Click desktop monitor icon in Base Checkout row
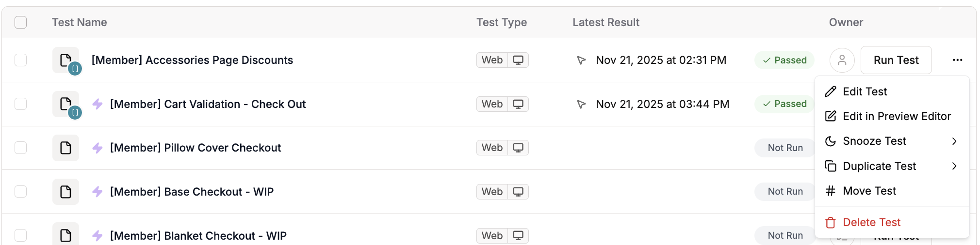The height and width of the screenshot is (245, 980). 518,192
